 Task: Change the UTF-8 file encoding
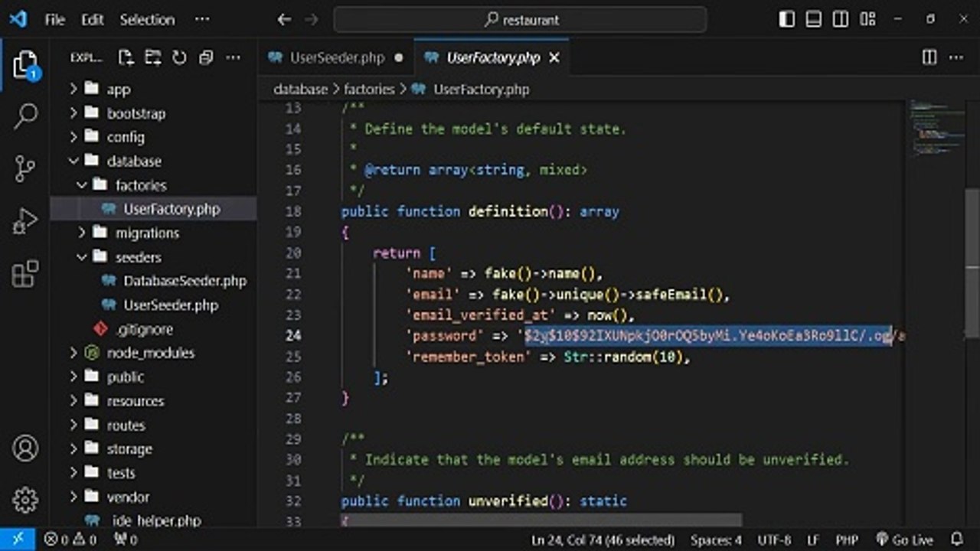tap(774, 540)
